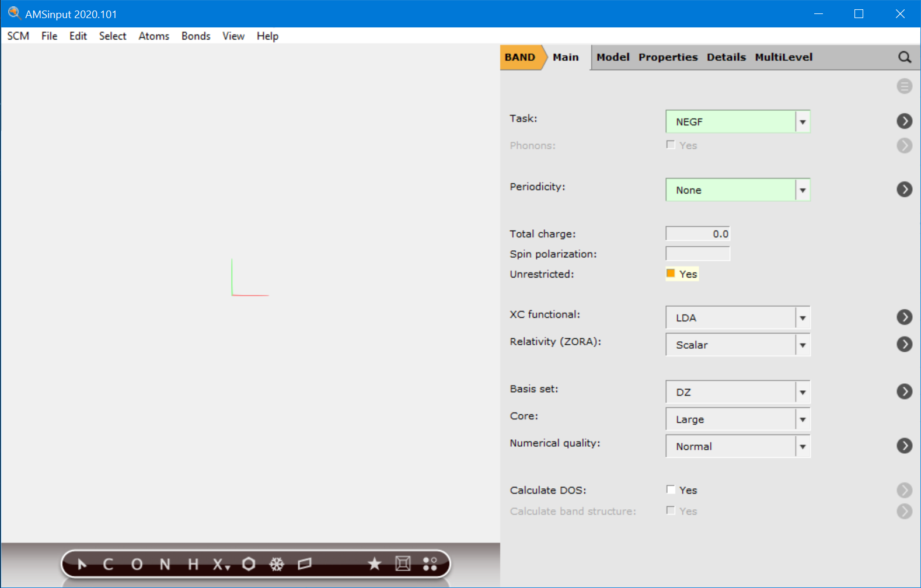Viewport: 921px width, 588px height.
Task: Choose the Carbon atom tool
Action: [x=108, y=564]
